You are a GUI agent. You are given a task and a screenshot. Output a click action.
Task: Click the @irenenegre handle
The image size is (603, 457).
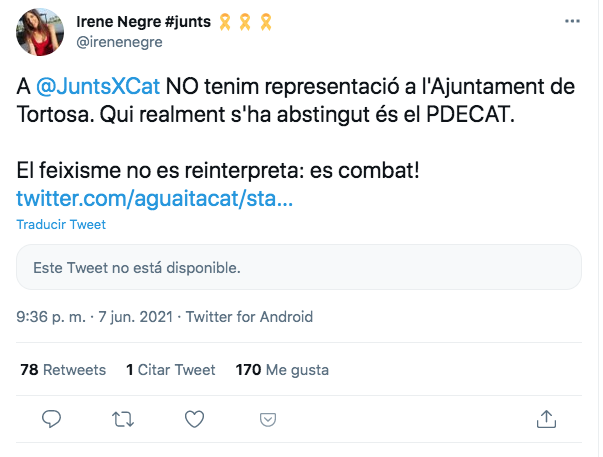click(x=120, y=42)
